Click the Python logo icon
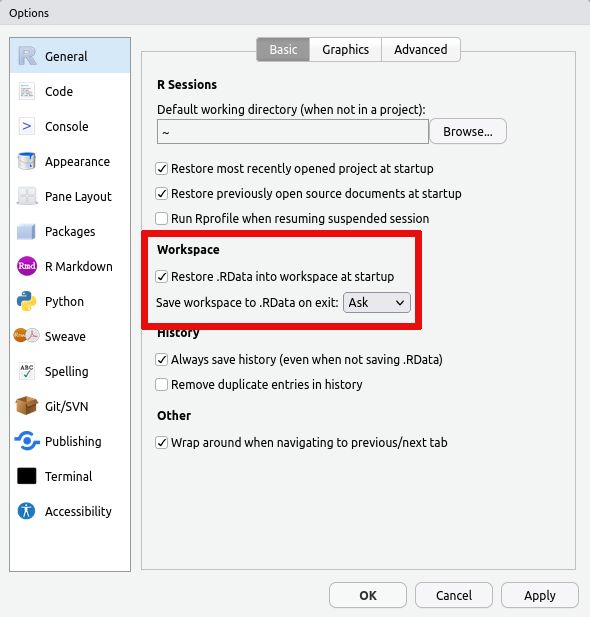The image size is (590, 617). point(27,301)
